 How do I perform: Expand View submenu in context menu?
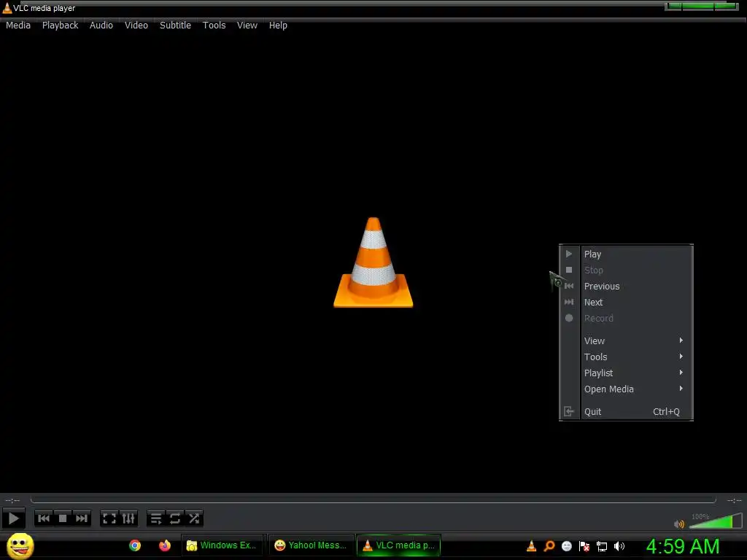pyautogui.click(x=626, y=341)
